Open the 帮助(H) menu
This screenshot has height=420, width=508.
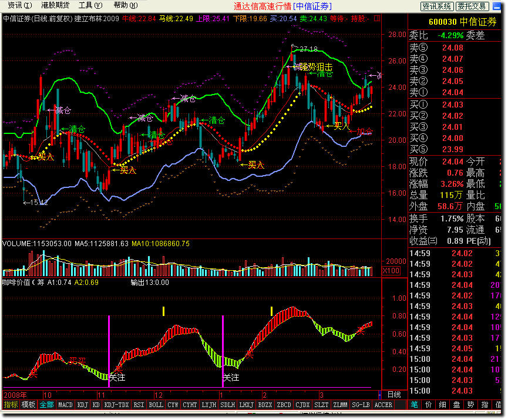tap(126, 5)
